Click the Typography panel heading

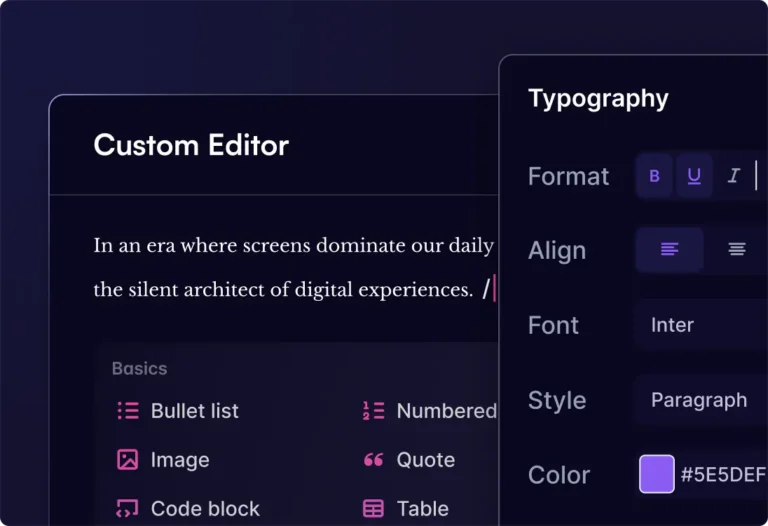[x=598, y=99]
